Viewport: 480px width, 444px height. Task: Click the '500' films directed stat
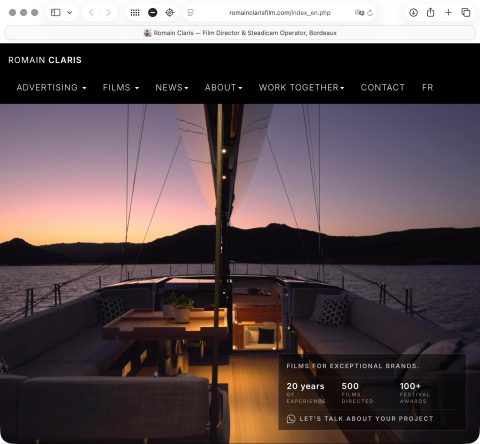click(357, 393)
